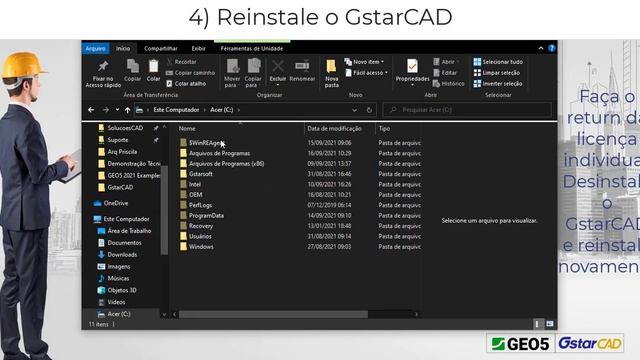Select GstarCAD in the navigation pane
This screenshot has width=640, height=360.
coord(120,187)
